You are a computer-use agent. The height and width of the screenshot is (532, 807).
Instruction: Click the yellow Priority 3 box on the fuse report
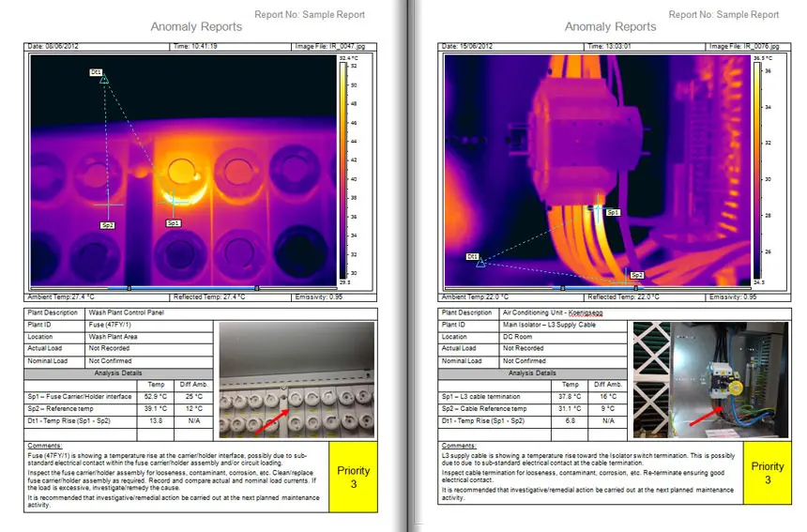point(353,475)
